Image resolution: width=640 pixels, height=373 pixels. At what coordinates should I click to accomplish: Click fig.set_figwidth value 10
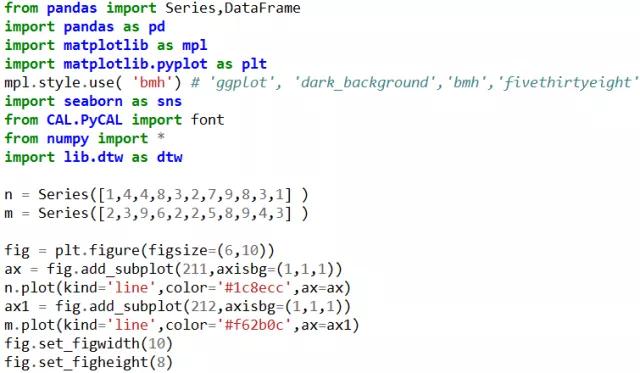click(157, 344)
